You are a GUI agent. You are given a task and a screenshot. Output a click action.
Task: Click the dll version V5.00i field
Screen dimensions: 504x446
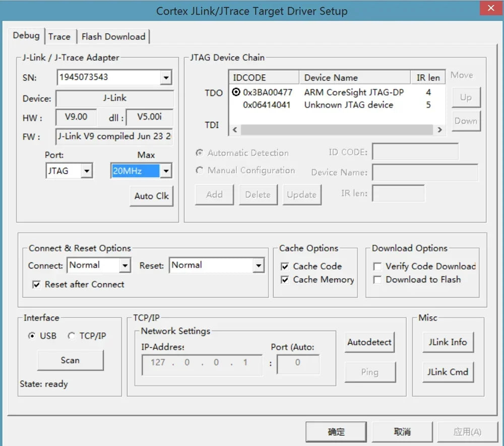point(150,117)
